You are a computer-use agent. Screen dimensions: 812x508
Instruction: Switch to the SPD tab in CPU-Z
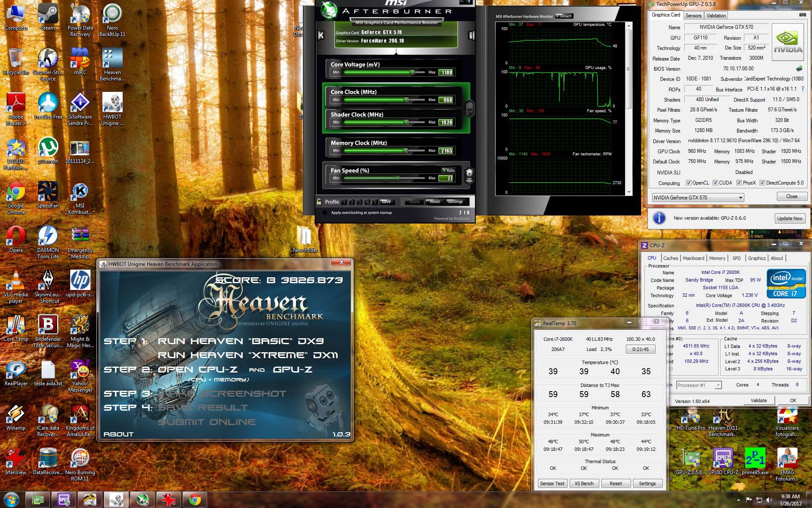736,258
